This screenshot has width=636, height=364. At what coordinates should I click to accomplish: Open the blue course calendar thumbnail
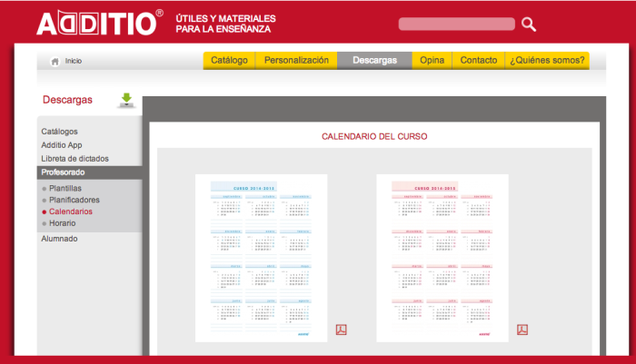click(x=262, y=258)
